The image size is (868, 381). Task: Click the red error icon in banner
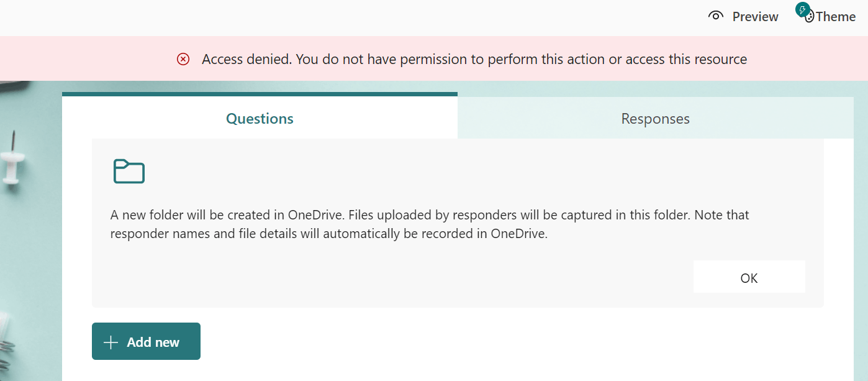point(183,59)
